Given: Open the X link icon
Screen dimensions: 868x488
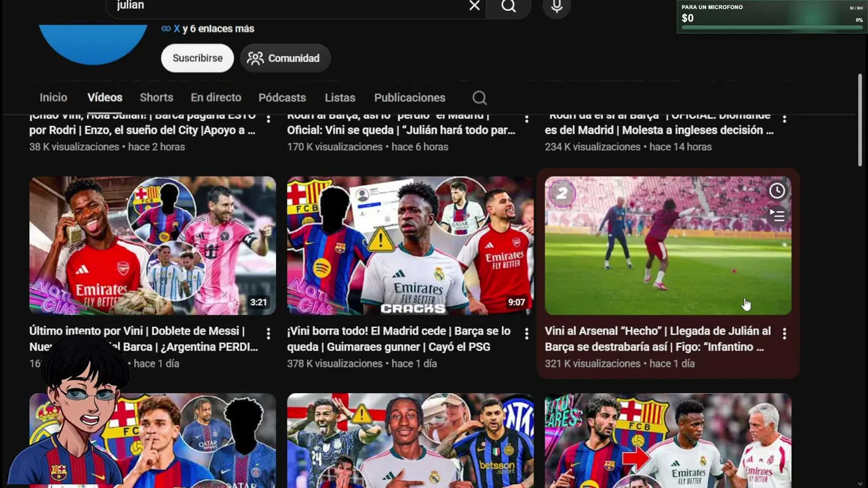Looking at the screenshot, I should (x=166, y=28).
